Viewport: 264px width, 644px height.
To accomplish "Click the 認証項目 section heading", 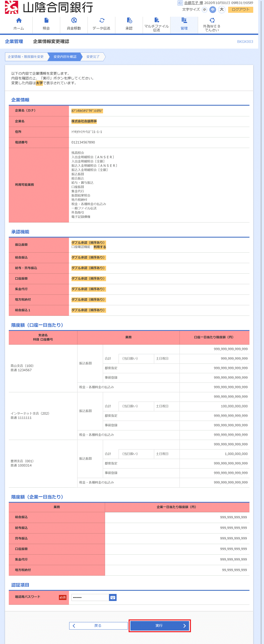I will 20,585.
